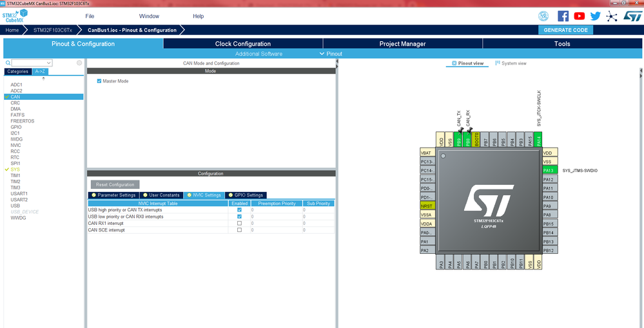The height and width of the screenshot is (328, 644).
Task: Switch to Clock Configuration tab
Action: coord(243,44)
